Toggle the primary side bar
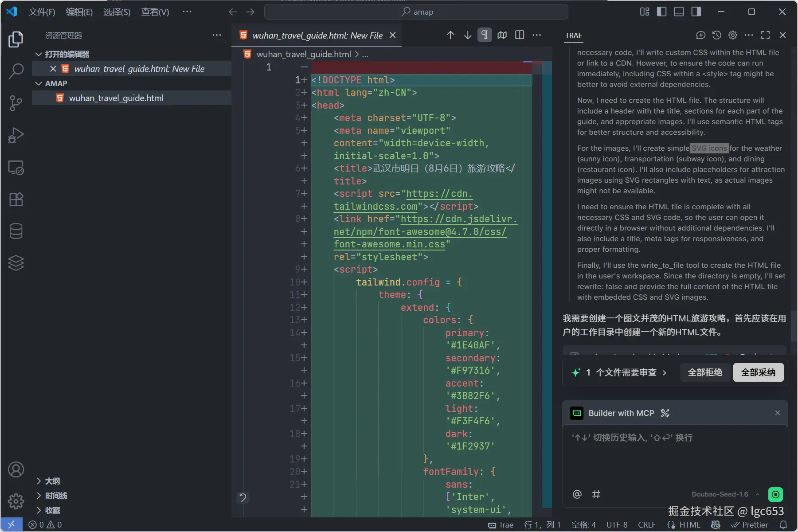 [x=661, y=12]
